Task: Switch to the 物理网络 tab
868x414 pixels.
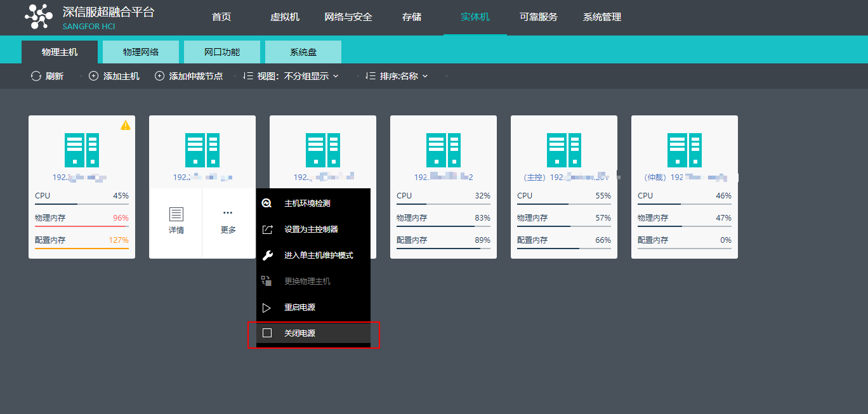Action: click(140, 51)
